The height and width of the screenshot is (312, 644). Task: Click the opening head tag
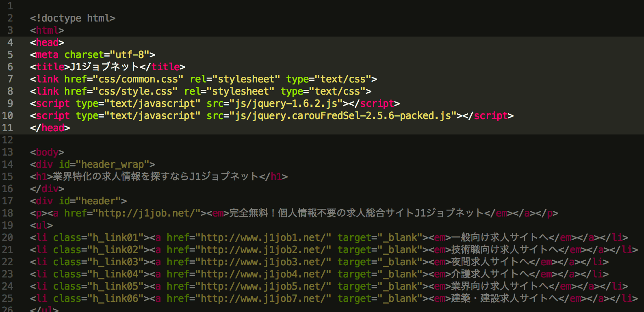point(47,43)
